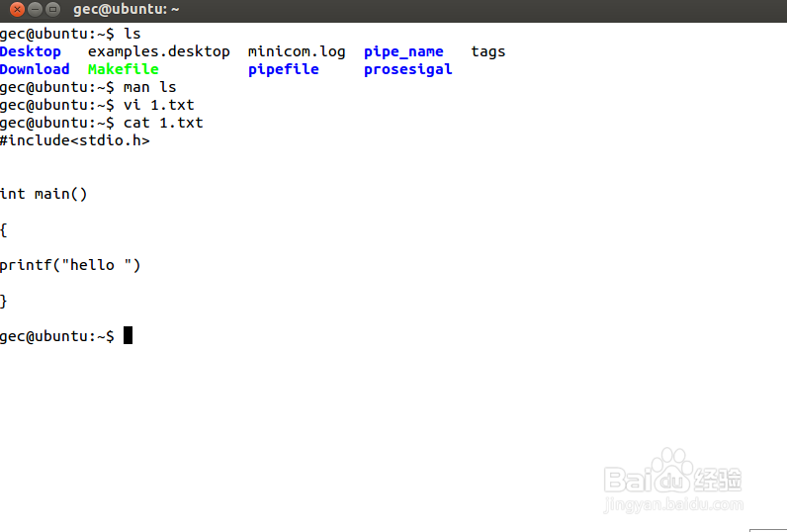Select the minicom.log file name
Viewport: 787px width, 532px height.
(297, 51)
